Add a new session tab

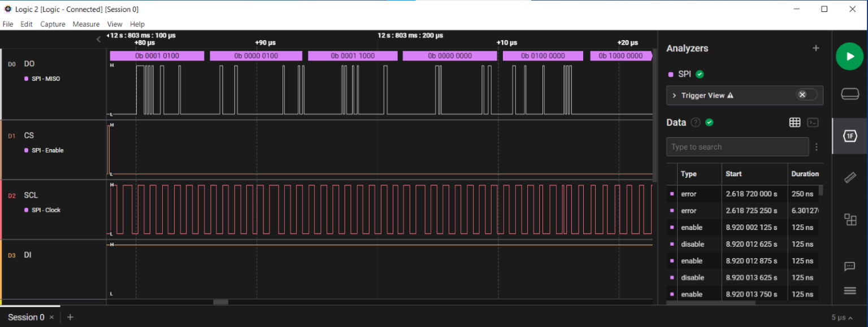click(x=70, y=317)
